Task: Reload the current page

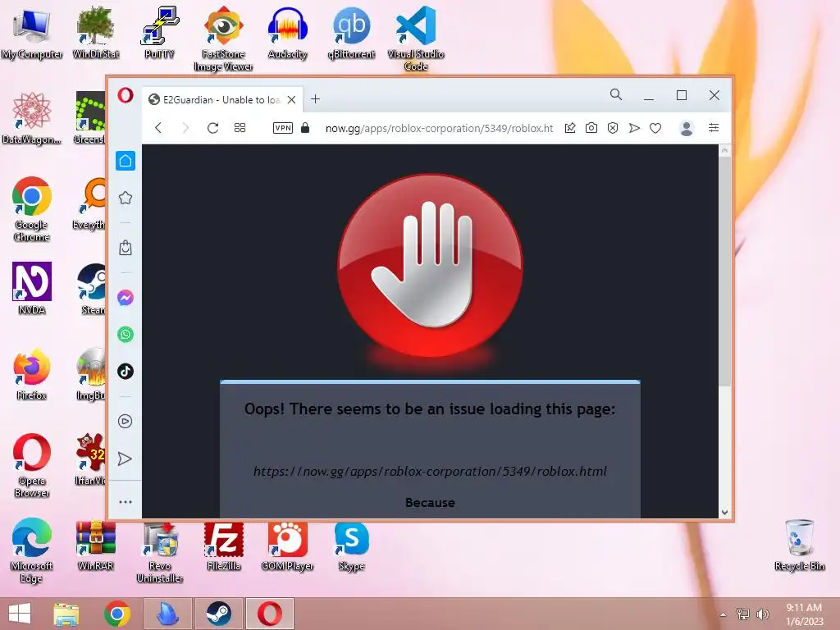Action: (212, 128)
